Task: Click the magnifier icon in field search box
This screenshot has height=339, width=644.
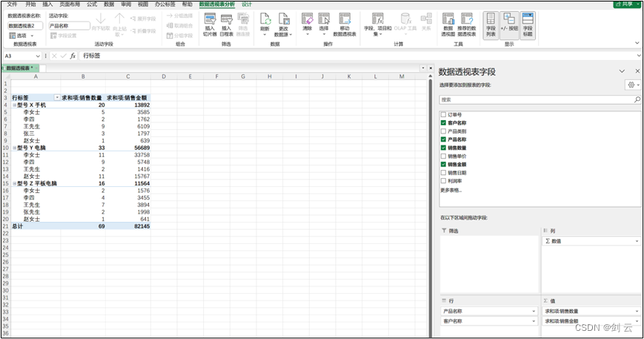Action: tap(637, 99)
